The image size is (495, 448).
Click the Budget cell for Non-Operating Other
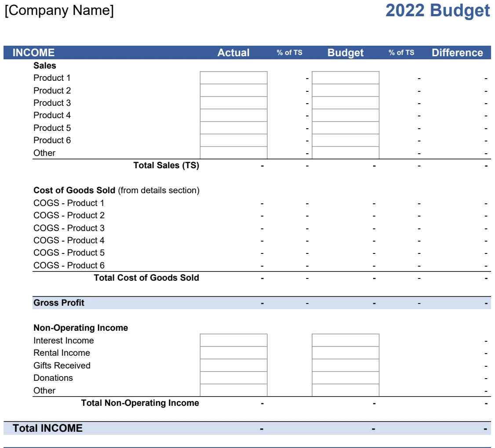pos(346,390)
